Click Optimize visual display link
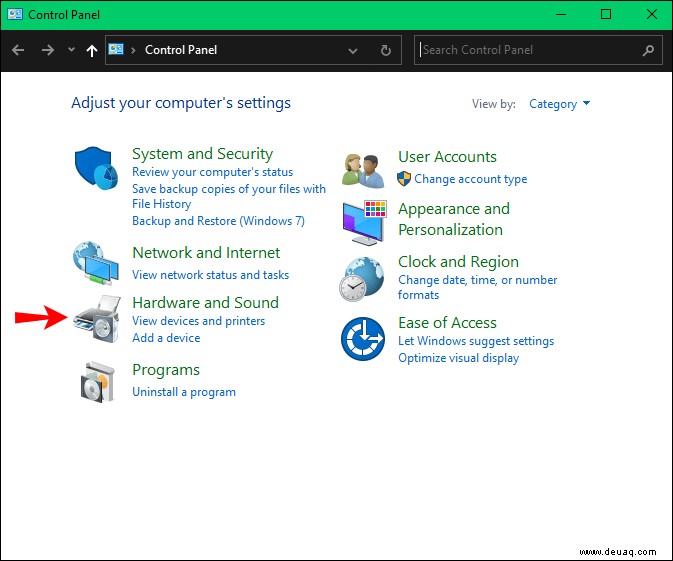This screenshot has height=561, width=673. [458, 358]
